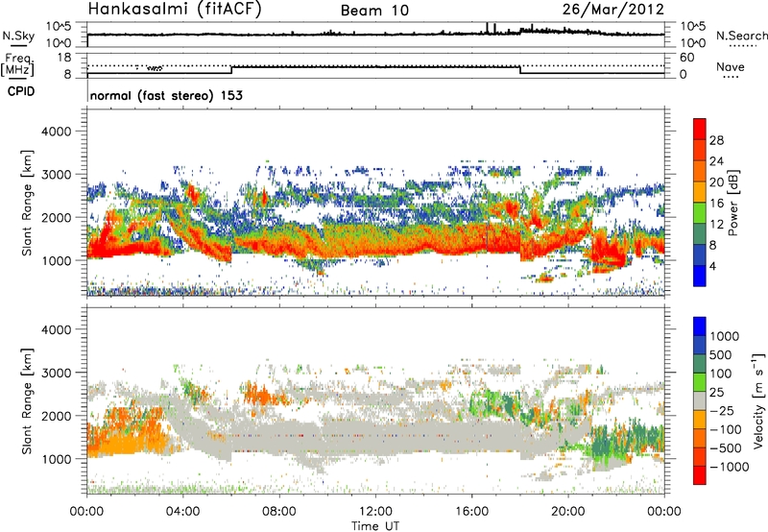Viewport: 768px width, 532px height.
Task: Click the '60' tick on Nave axis
Action: point(686,58)
